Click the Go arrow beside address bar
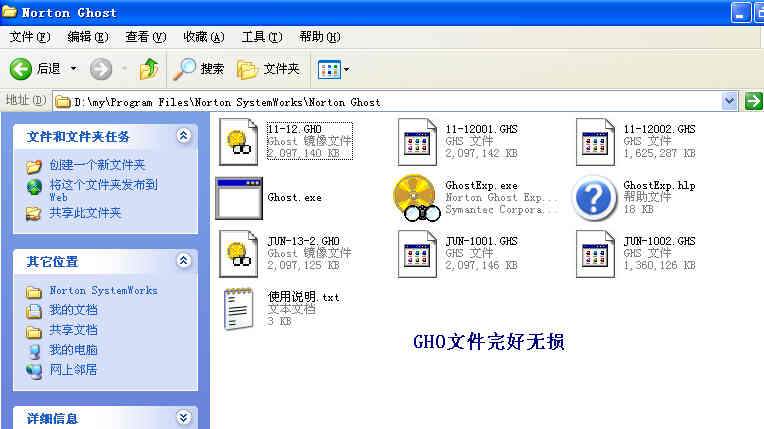764x429 pixels. [x=753, y=101]
